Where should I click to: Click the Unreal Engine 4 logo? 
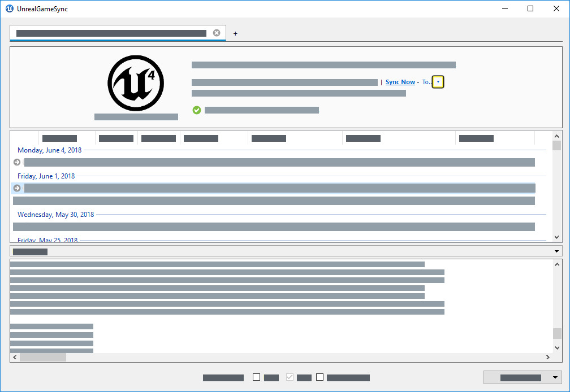(x=136, y=83)
